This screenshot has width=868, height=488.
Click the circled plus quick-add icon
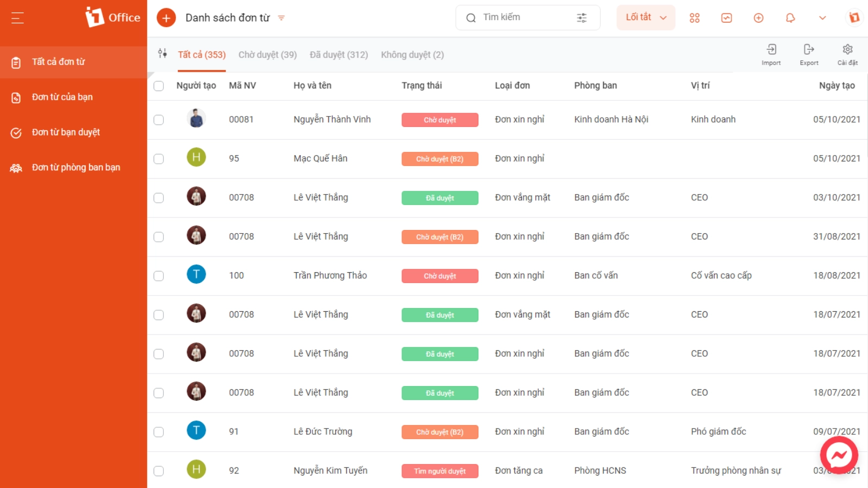click(x=758, y=18)
